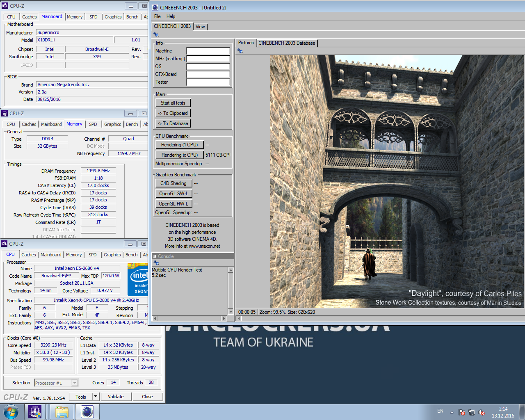Activate the CINEBENCH taskbar icon
This screenshot has height=420, width=525.
tap(87, 412)
